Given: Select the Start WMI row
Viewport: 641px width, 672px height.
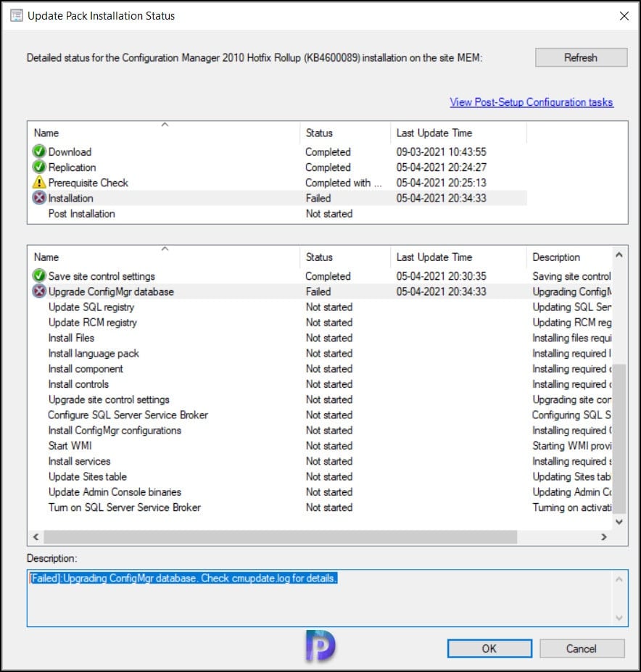Looking at the screenshot, I should [320, 446].
